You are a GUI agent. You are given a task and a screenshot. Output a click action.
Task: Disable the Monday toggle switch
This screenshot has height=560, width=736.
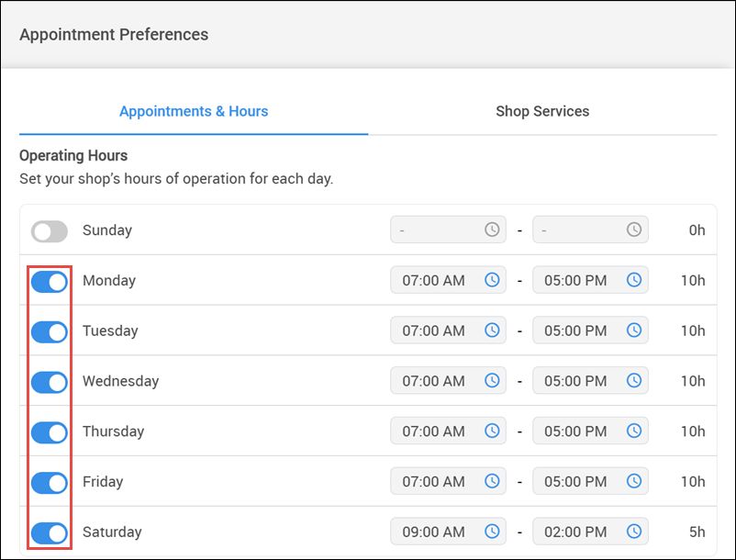pos(49,281)
